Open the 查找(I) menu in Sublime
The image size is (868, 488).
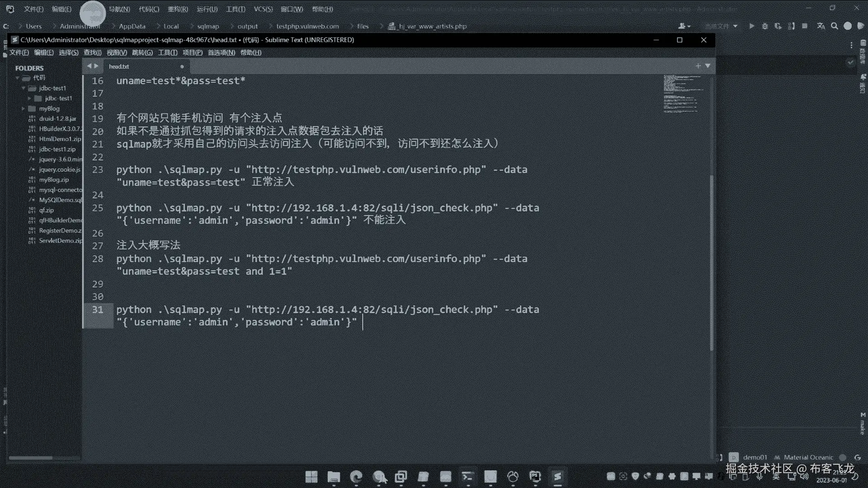[92, 52]
